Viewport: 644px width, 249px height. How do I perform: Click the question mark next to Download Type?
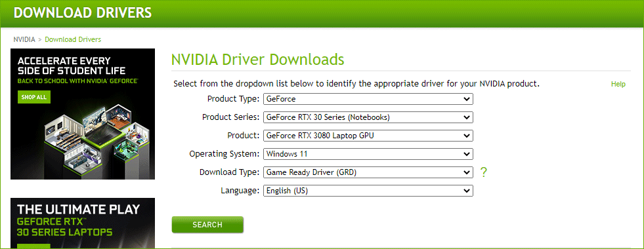pos(483,172)
